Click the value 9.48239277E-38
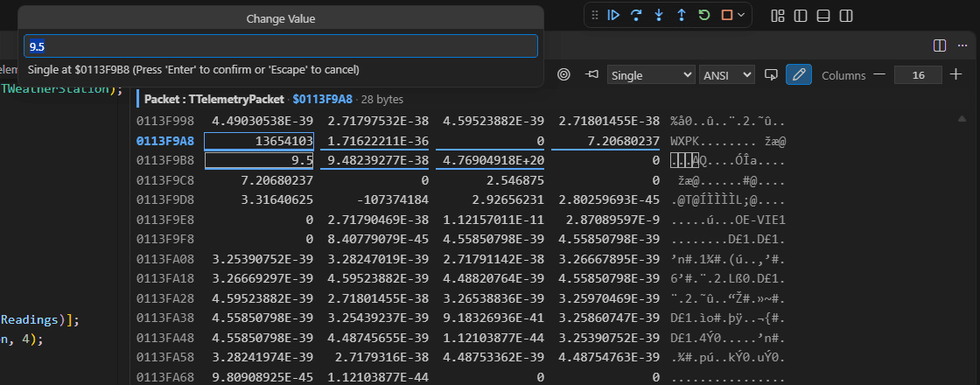This screenshot has width=980, height=385. click(377, 161)
